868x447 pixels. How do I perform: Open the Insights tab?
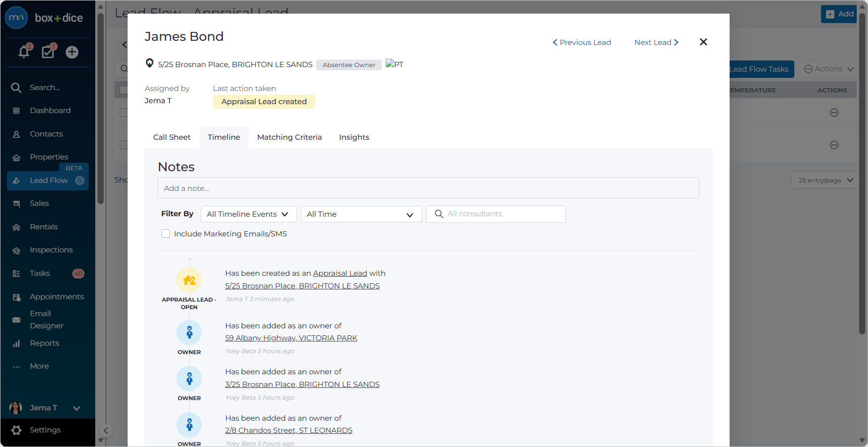354,137
